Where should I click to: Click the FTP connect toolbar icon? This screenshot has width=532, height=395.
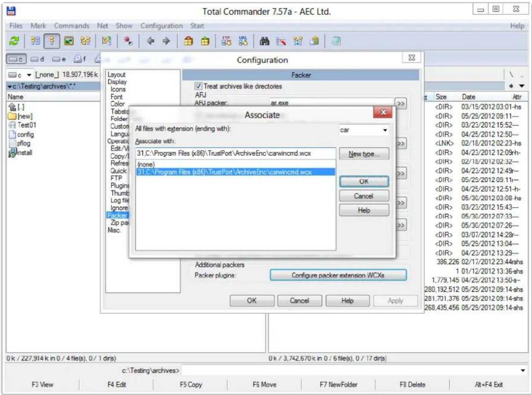click(226, 41)
